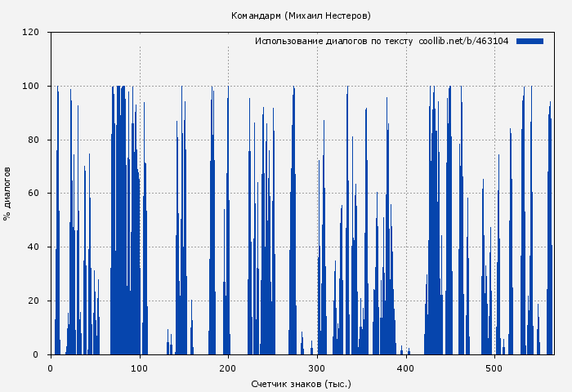Click the blue legend color swatch
Viewport: 572px width, 392px height.
(530, 41)
